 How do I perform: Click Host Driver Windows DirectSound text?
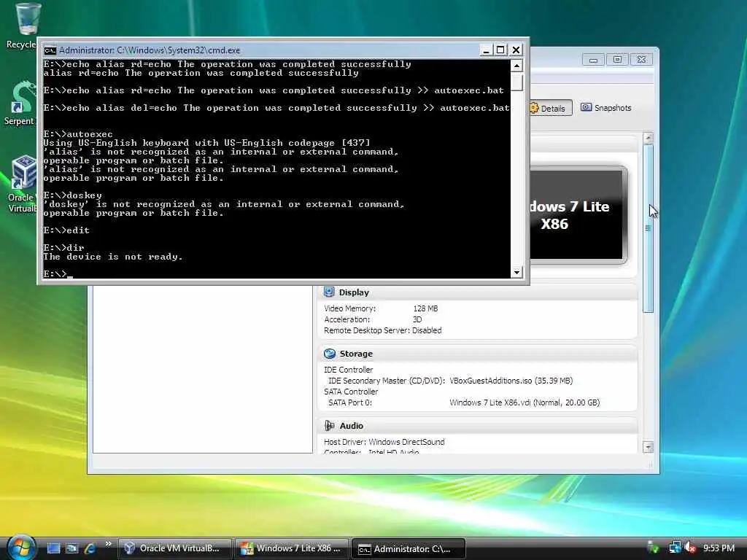384,442
